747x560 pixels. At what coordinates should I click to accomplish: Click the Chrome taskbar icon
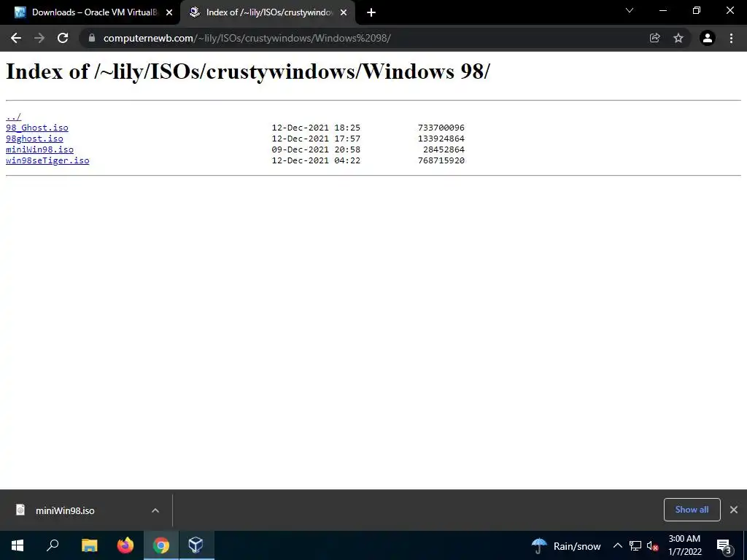point(161,545)
